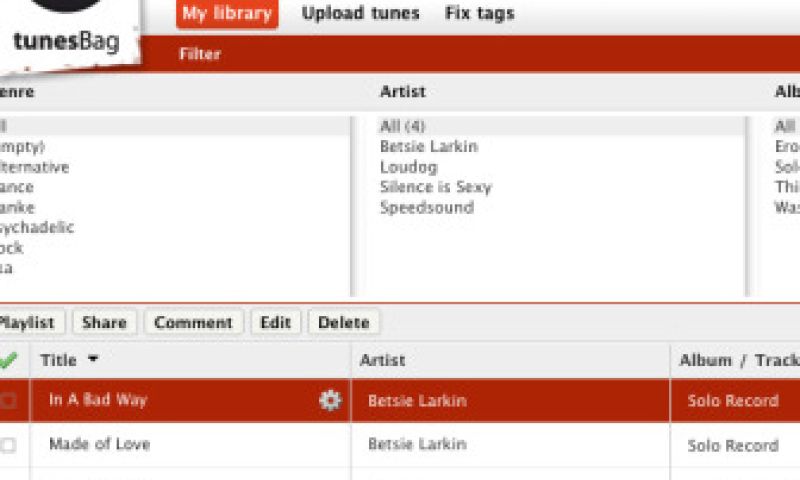This screenshot has height=480, width=800.
Task: Click the Filter menu item
Action: pos(200,54)
